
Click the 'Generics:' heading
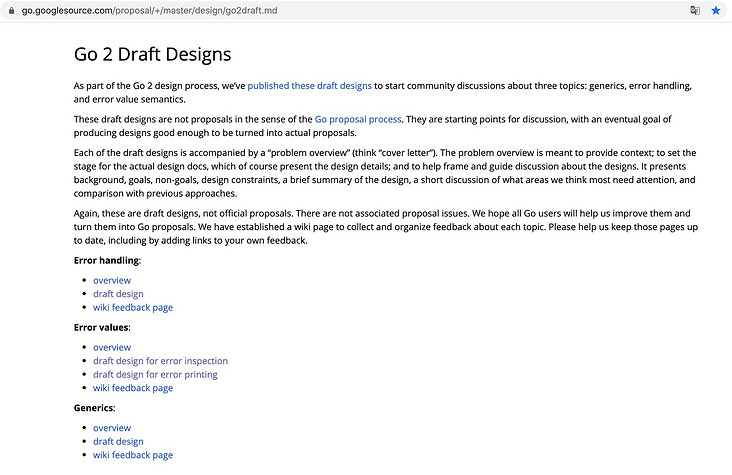coord(95,408)
